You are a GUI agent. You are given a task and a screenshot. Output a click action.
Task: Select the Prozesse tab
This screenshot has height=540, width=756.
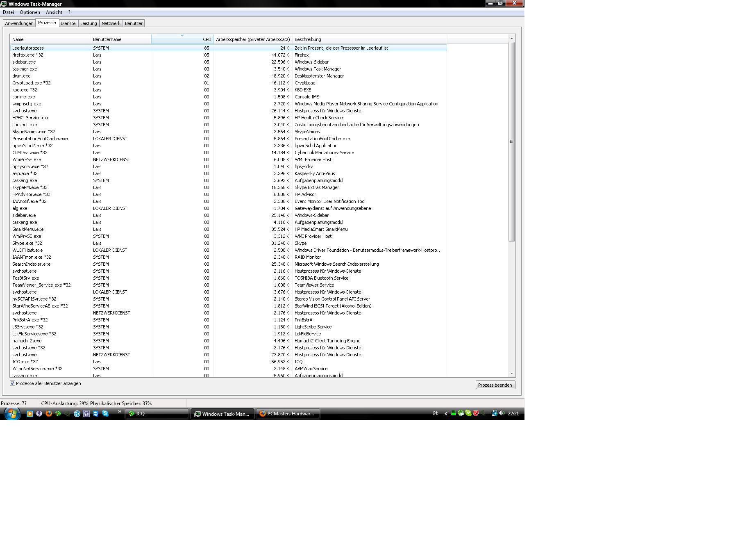(47, 23)
